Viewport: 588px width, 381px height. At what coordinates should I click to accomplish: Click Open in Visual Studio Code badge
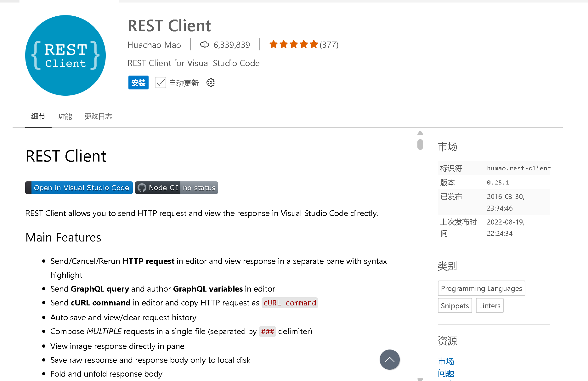(79, 188)
